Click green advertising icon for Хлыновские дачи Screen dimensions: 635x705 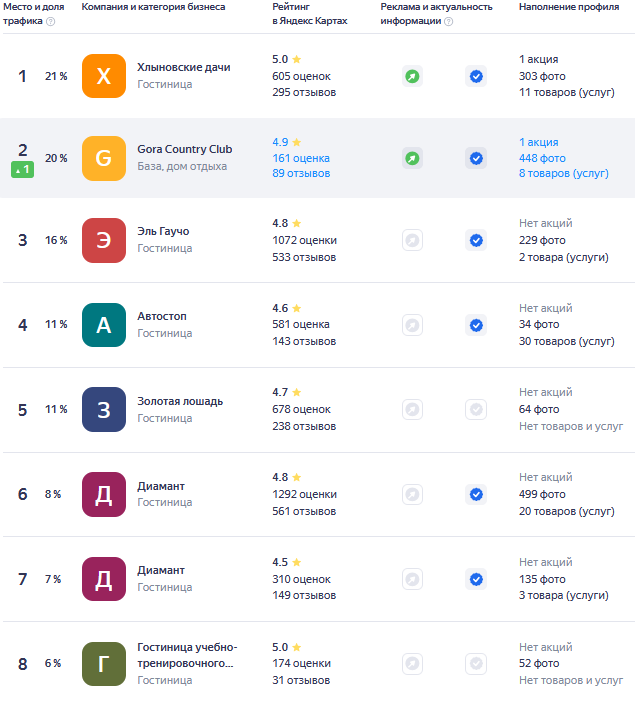412,76
